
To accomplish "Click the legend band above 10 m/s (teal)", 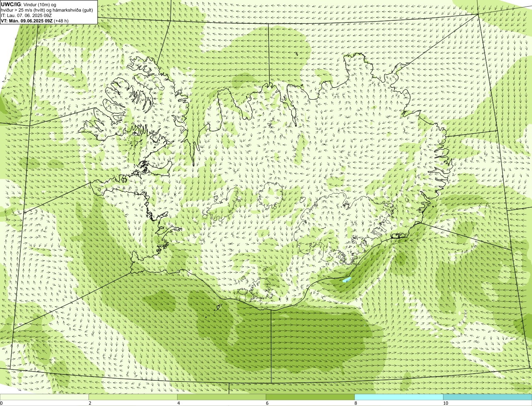I will click(x=488, y=397).
